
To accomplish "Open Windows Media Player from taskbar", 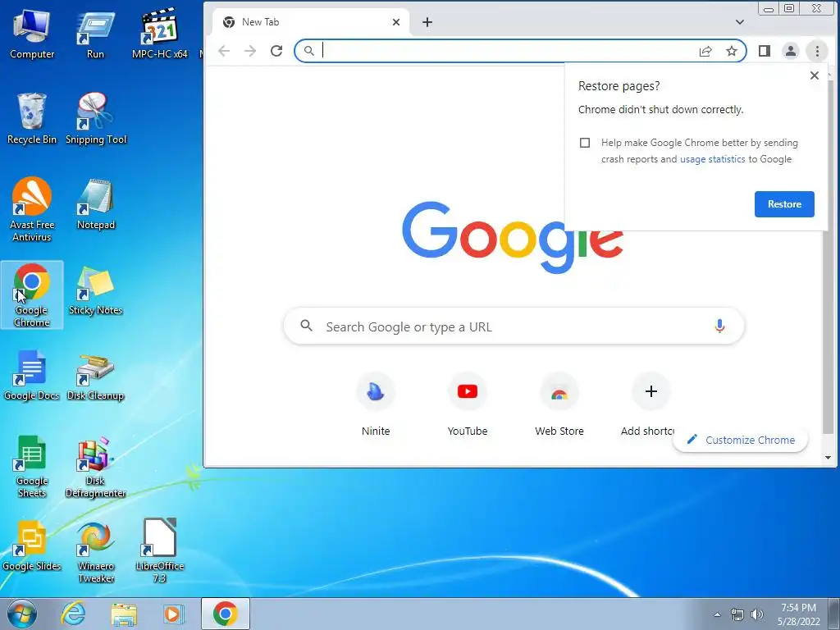I will click(x=173, y=614).
